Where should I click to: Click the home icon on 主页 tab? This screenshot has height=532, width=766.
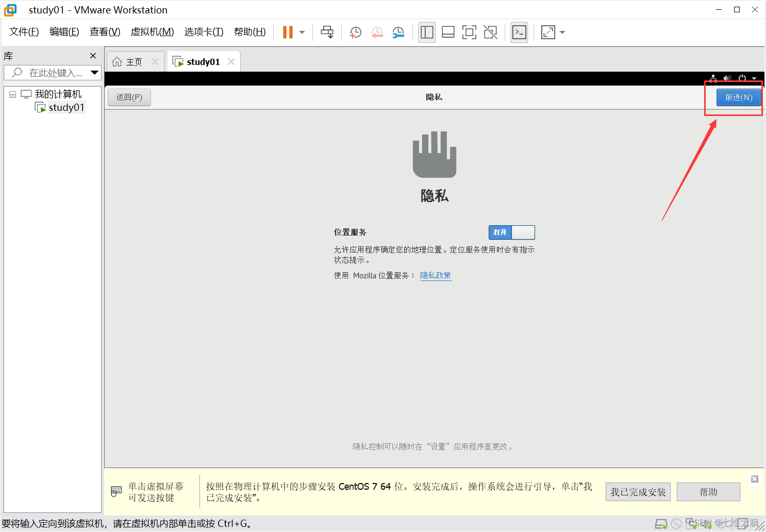pos(117,62)
